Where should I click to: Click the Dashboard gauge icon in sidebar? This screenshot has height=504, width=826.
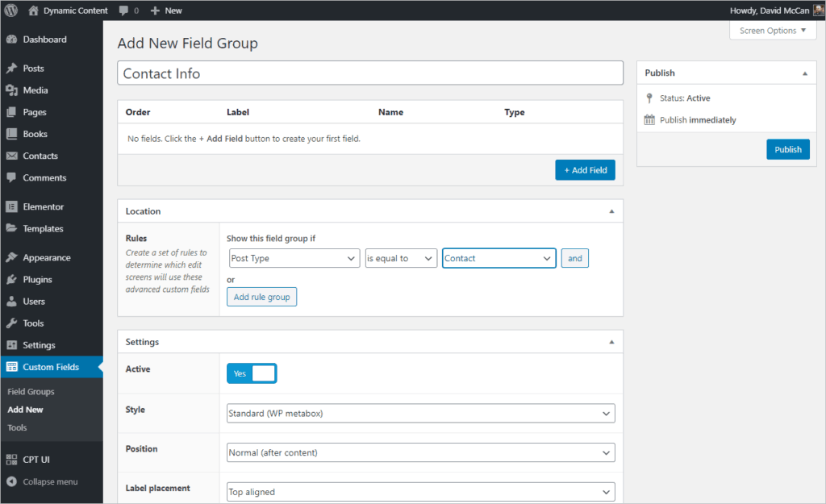(x=11, y=40)
